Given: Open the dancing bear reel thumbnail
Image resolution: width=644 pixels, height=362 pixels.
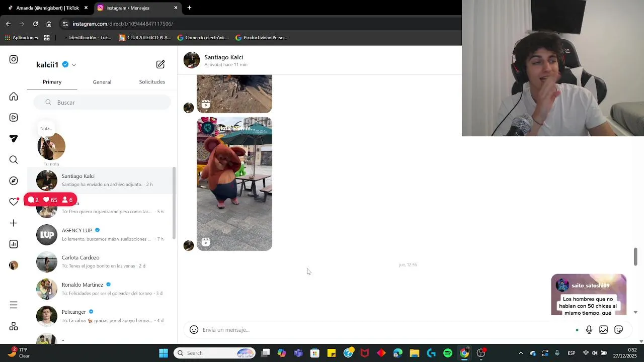Looking at the screenshot, I should point(234,184).
